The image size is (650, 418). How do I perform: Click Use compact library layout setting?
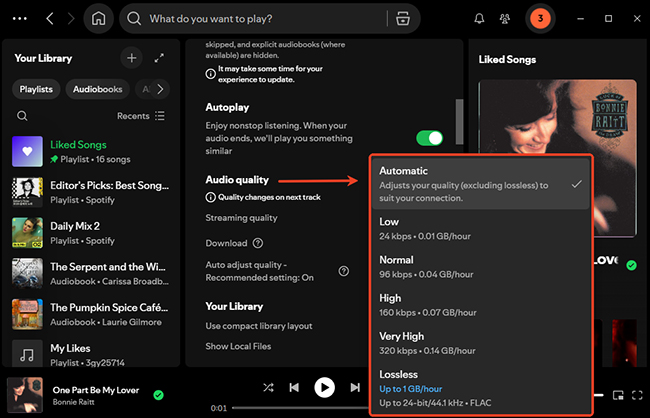(x=259, y=326)
